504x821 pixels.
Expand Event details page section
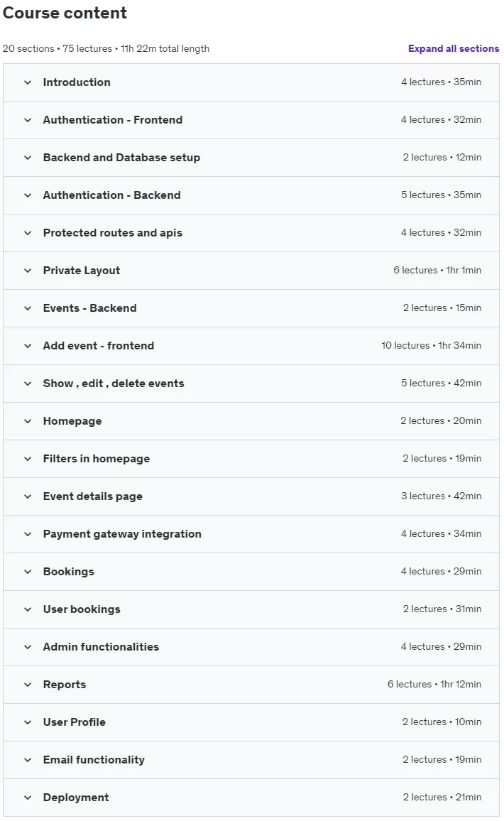251,497
